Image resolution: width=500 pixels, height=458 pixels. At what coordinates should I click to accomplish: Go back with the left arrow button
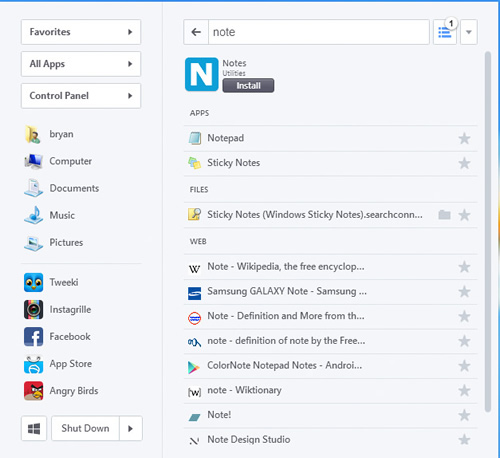[x=196, y=32]
